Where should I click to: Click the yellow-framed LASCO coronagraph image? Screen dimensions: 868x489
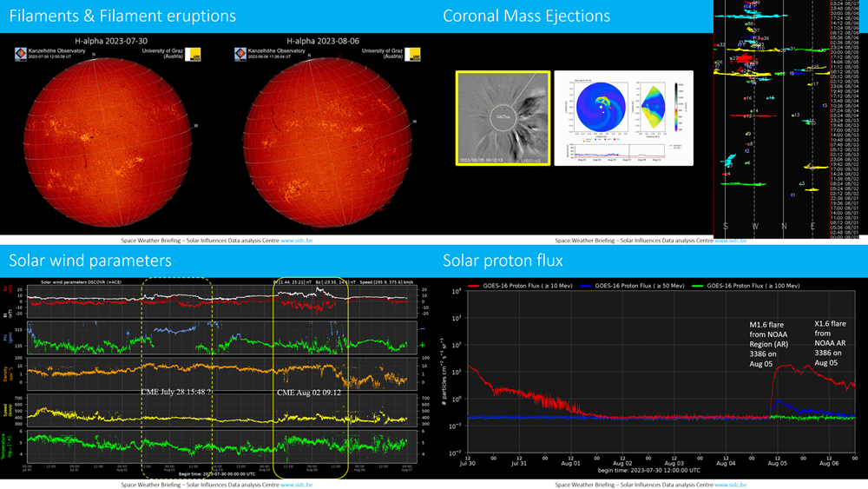pos(502,118)
